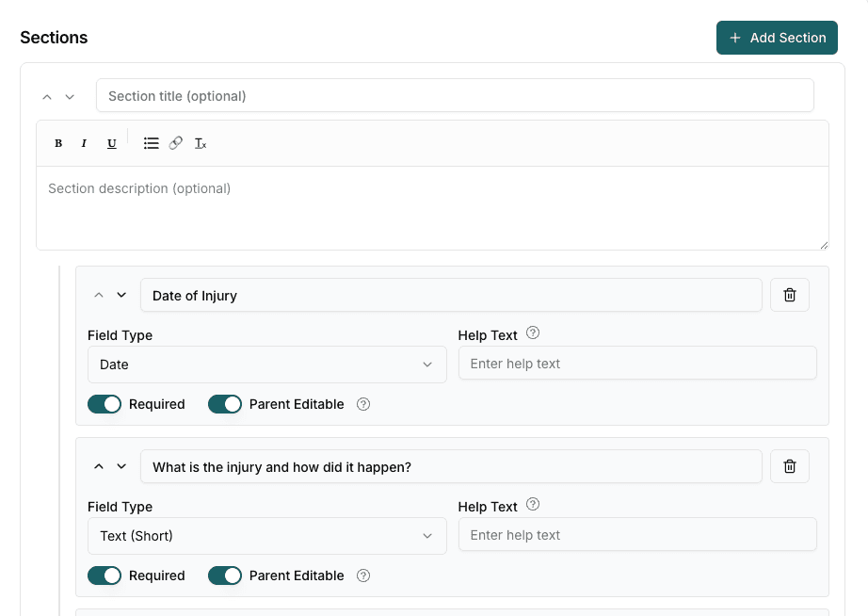The image size is (868, 616).
Task: Move the injury description field down
Action: coord(122,465)
